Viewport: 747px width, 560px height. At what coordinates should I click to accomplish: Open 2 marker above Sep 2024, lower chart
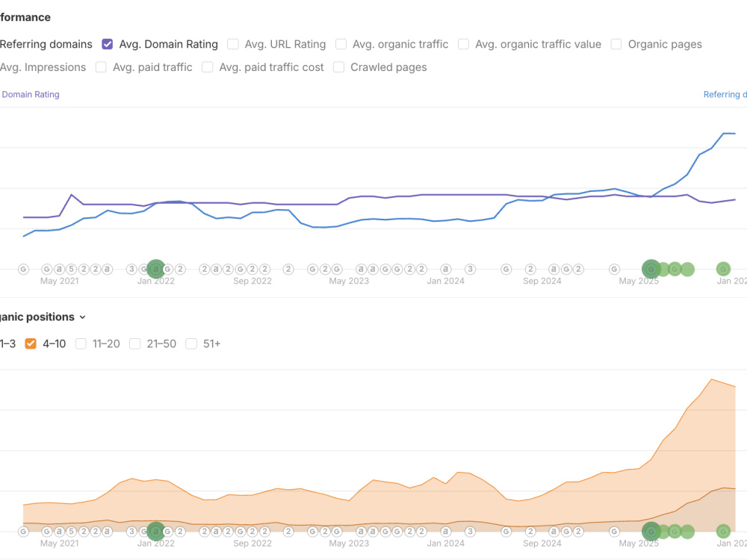click(530, 532)
